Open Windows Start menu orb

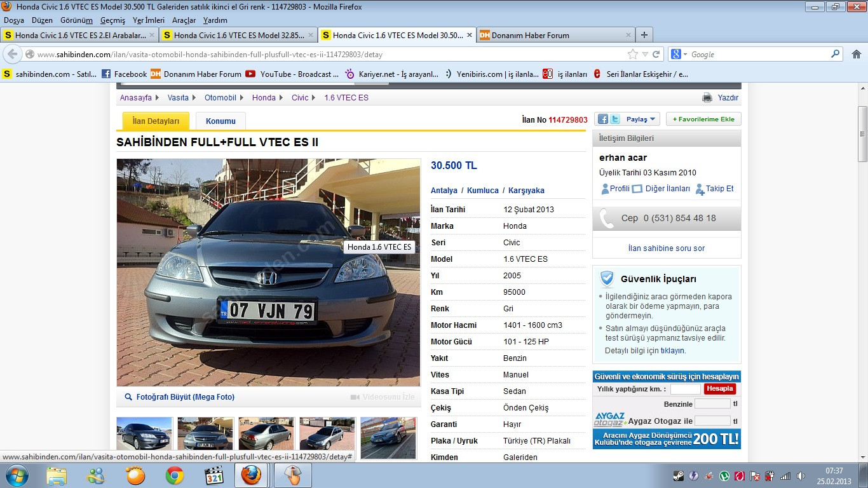pyautogui.click(x=16, y=475)
